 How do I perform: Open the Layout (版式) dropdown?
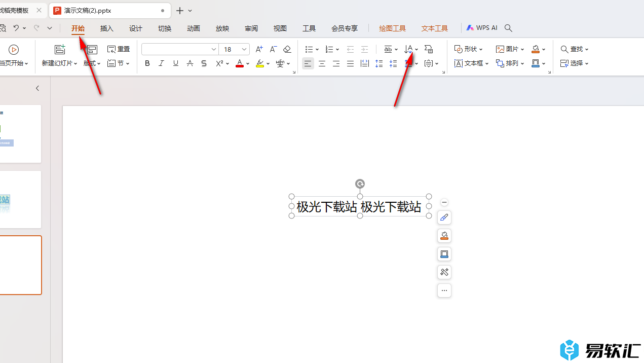coord(92,63)
